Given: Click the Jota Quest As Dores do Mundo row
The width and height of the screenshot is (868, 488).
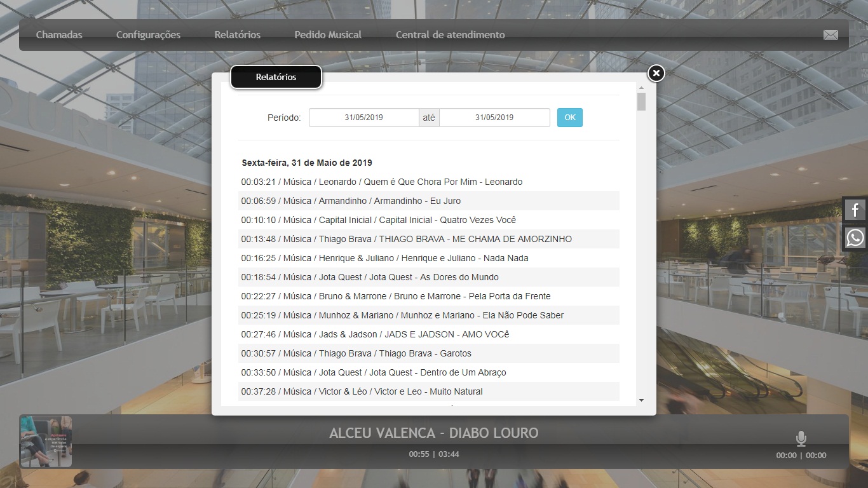Looking at the screenshot, I should 369,277.
